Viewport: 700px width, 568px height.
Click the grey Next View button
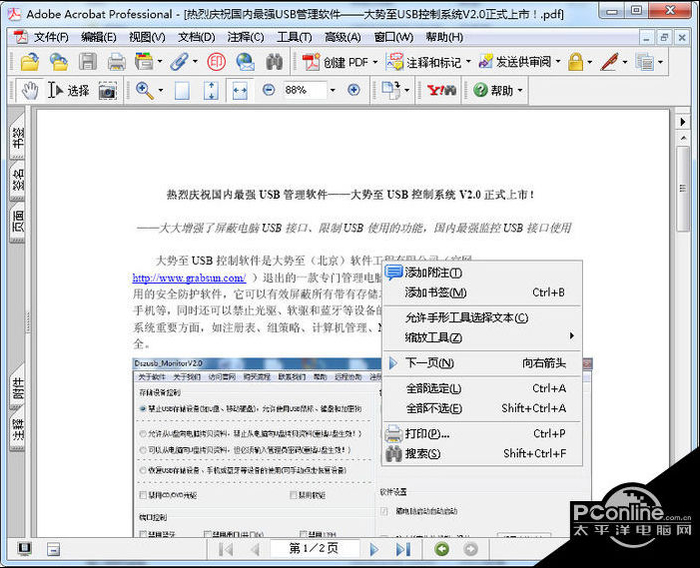coord(471,549)
